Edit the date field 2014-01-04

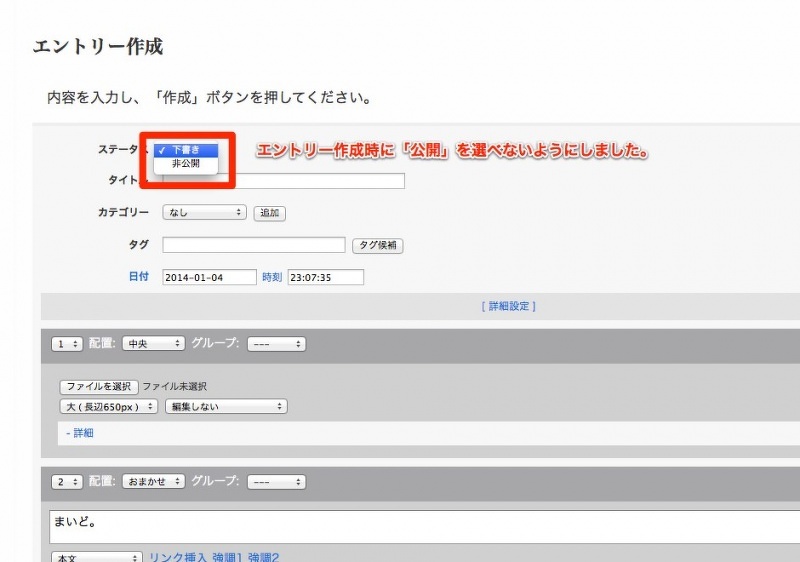pyautogui.click(x=209, y=277)
